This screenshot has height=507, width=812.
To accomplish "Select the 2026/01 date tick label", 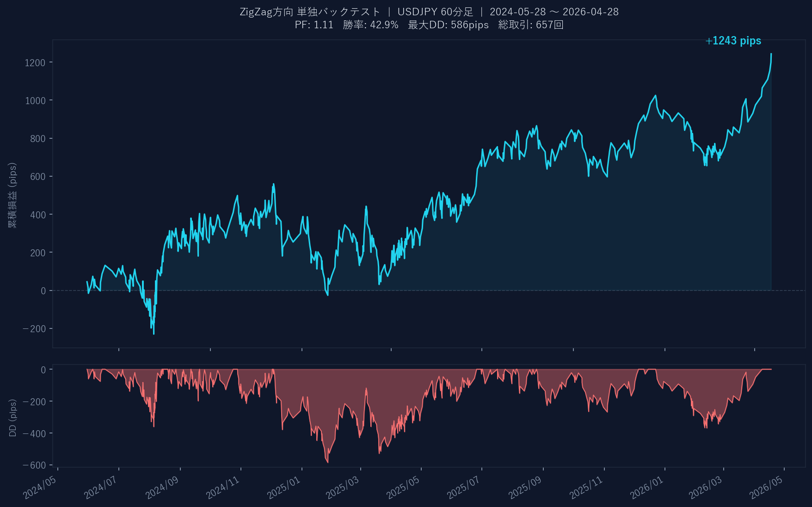I will 647,487.
